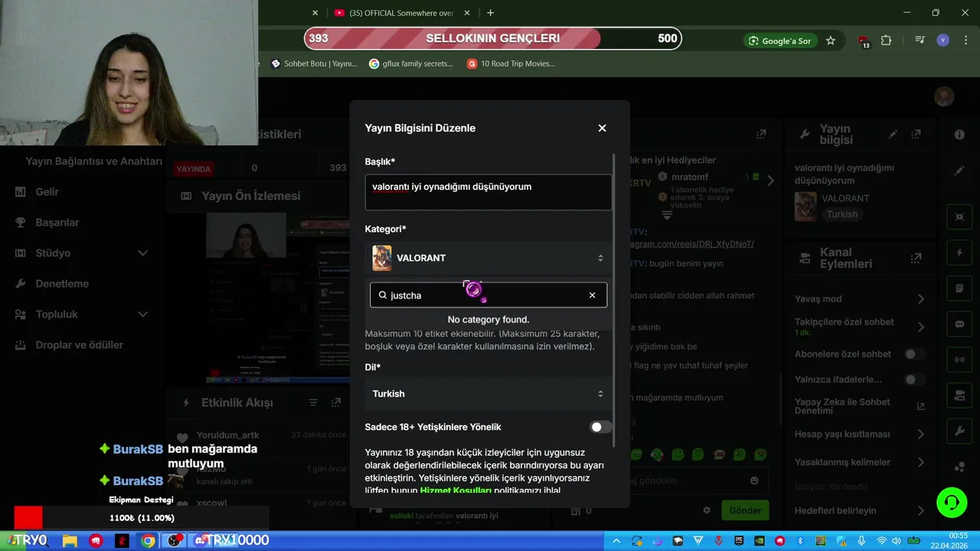Click the chat bubble icon in right rail
The height and width of the screenshot is (551, 980).
pos(959,324)
